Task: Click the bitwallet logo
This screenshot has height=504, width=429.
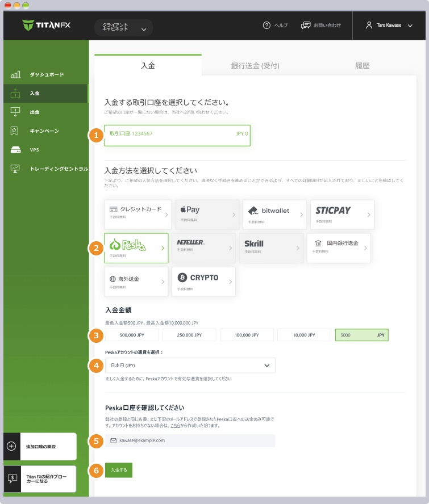Action: [x=268, y=211]
